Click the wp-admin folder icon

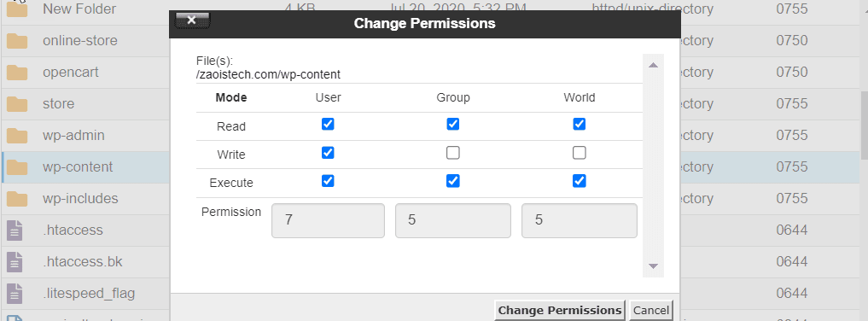(17, 135)
